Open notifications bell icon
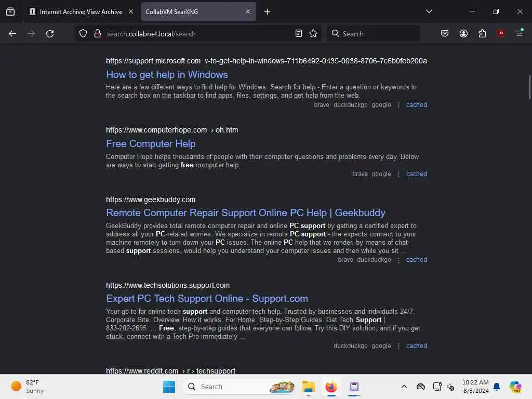The height and width of the screenshot is (399, 532). pos(497,387)
